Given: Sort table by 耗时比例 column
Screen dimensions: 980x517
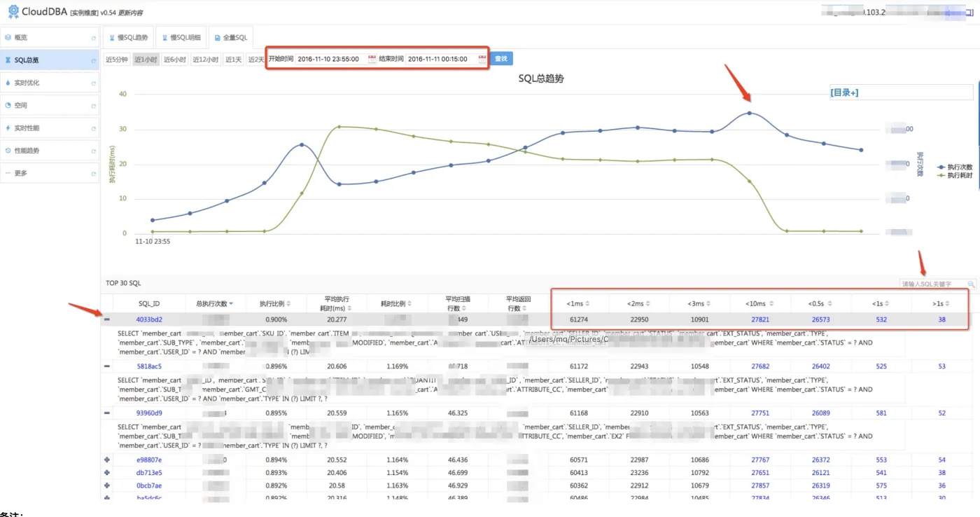Looking at the screenshot, I should click(x=409, y=304).
